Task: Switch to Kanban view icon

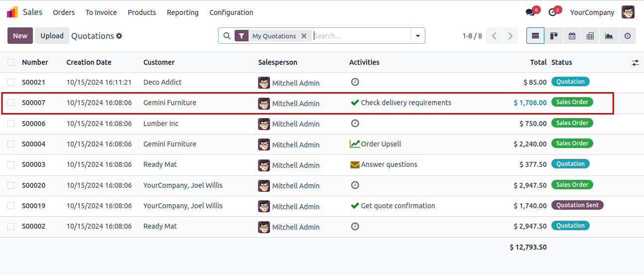Action: [553, 36]
